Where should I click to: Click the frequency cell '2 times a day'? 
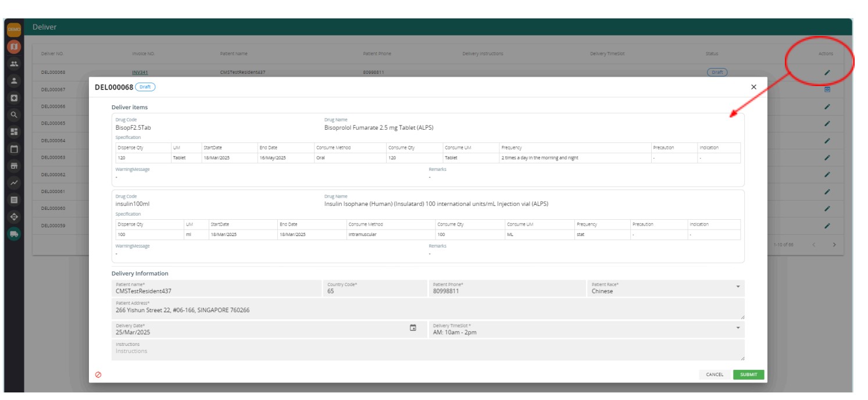click(x=574, y=158)
